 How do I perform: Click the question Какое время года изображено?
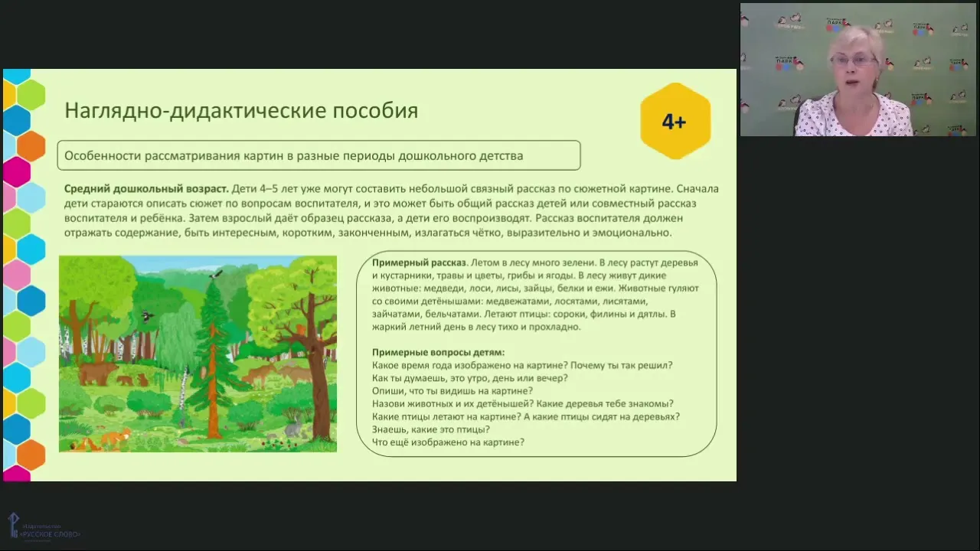(522, 365)
